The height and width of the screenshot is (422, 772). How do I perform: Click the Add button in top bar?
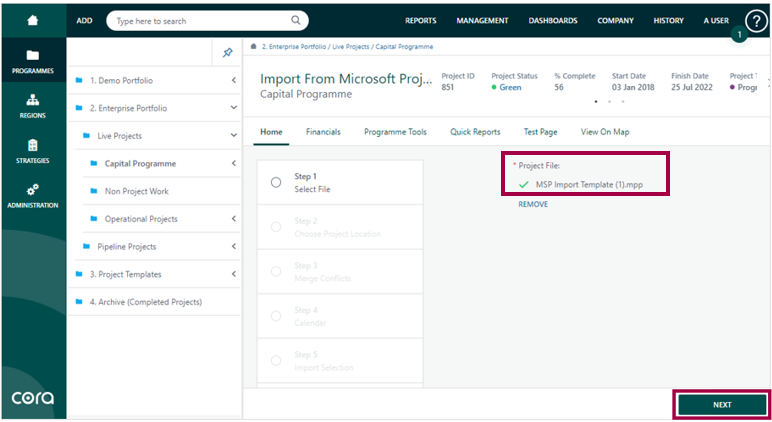pyautogui.click(x=84, y=21)
